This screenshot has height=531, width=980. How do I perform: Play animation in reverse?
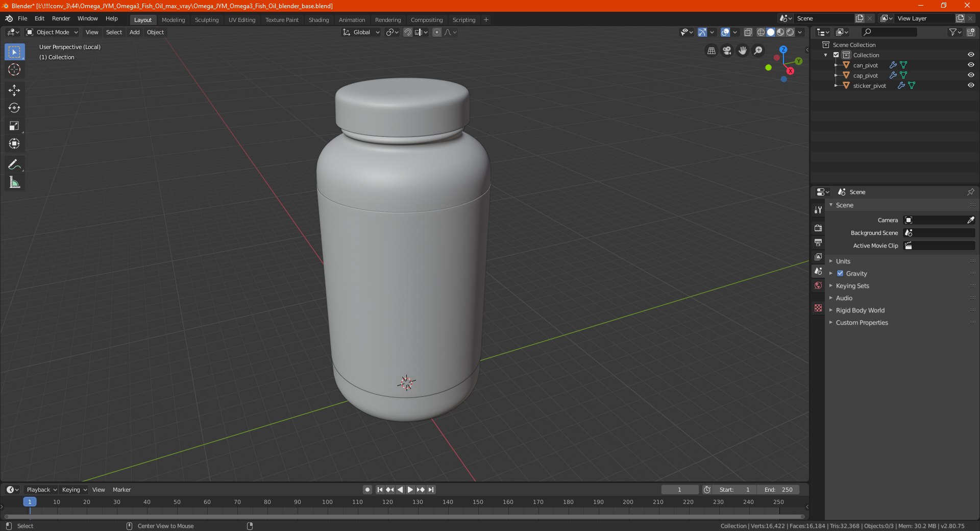tap(400, 490)
